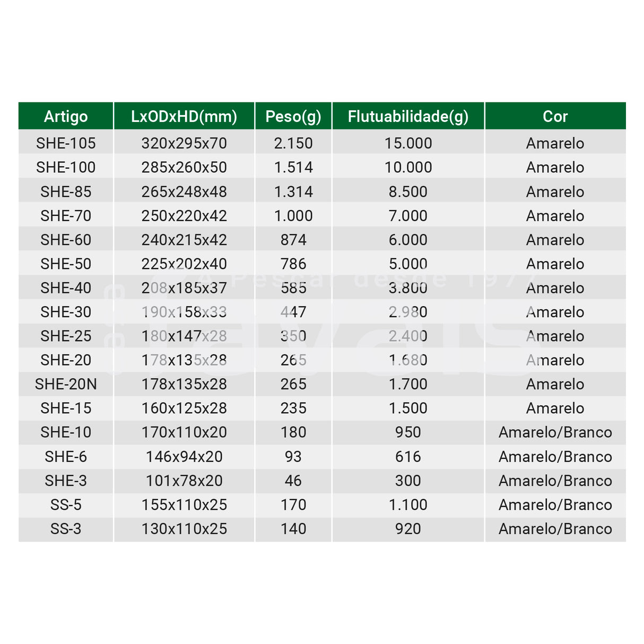Select the SHE-100 row label
This screenshot has height=644, width=644.
66,168
